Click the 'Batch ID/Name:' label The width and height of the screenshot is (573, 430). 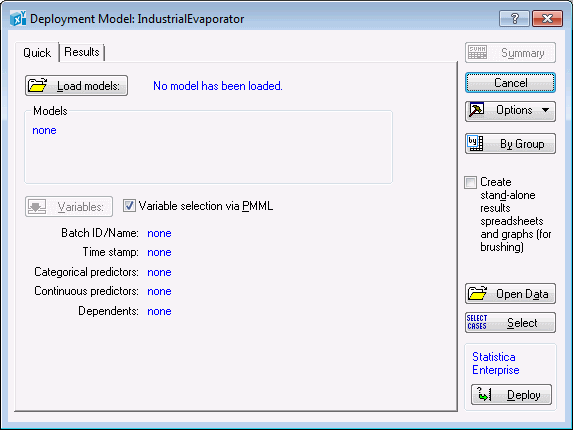pyautogui.click(x=100, y=233)
